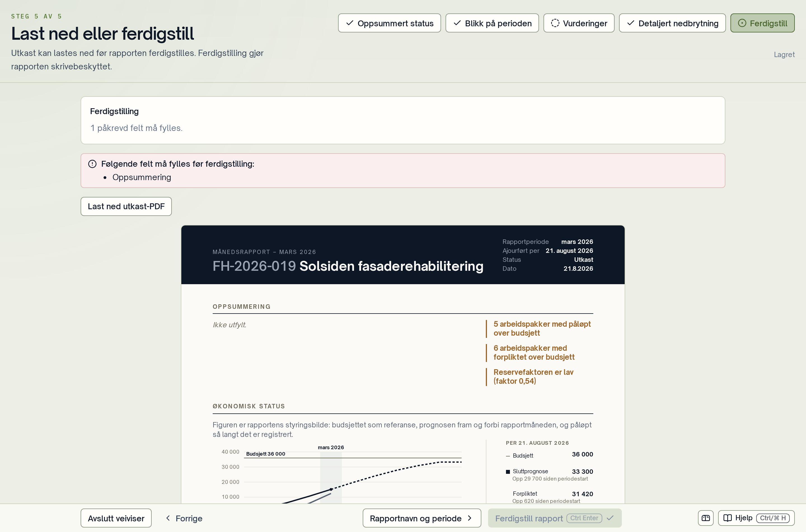
Task: Click circle-dot icon on Ferdigstill tab
Action: 742,23
